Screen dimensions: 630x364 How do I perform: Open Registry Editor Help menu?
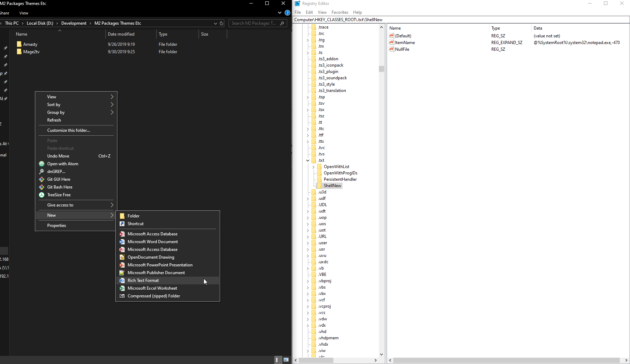point(357,12)
